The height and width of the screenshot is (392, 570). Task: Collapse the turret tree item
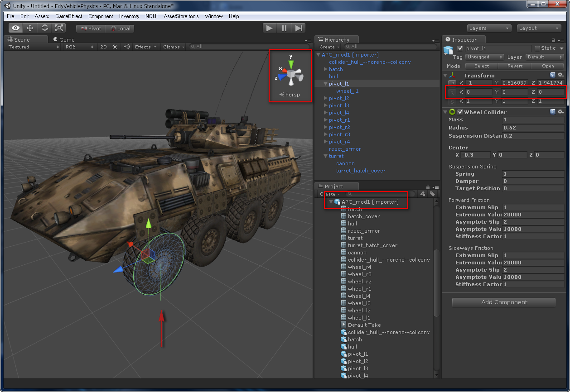(x=326, y=156)
